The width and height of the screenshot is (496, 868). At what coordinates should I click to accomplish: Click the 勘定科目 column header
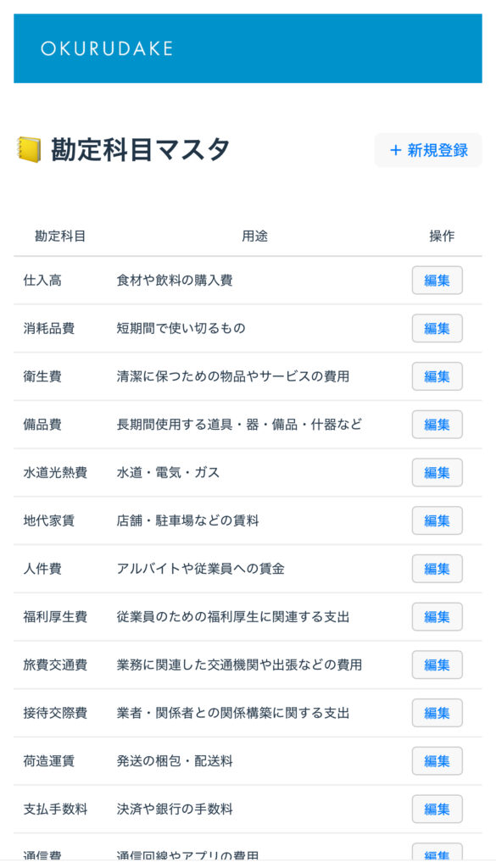click(x=60, y=236)
